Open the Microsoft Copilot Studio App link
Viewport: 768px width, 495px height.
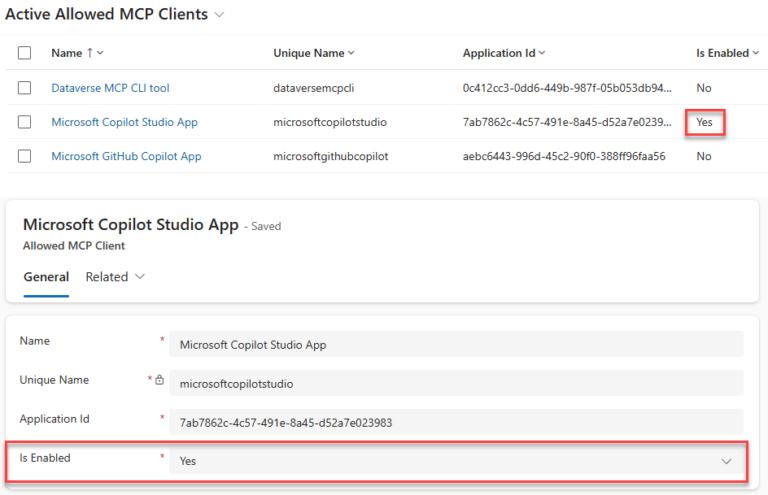[x=124, y=122]
